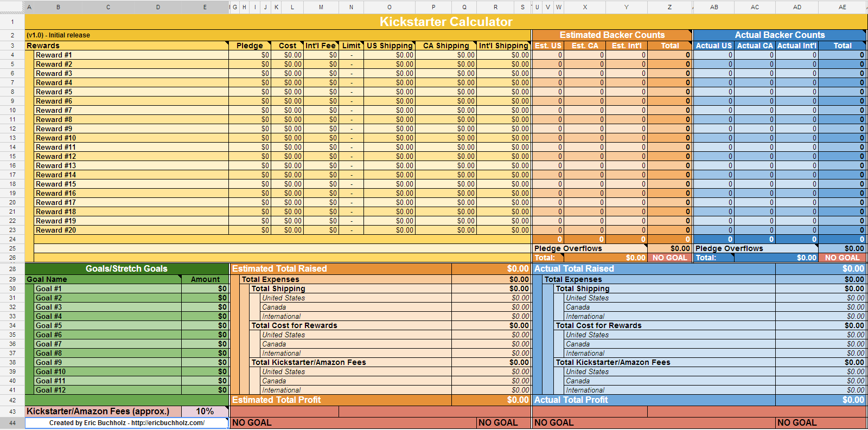
Task: Select the Cost column heading cell
Action: [x=287, y=46]
